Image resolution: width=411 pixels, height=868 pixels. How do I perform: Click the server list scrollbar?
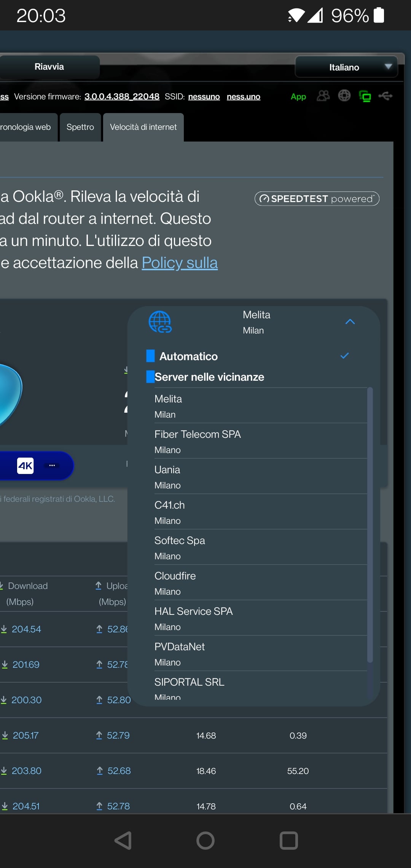[370, 525]
